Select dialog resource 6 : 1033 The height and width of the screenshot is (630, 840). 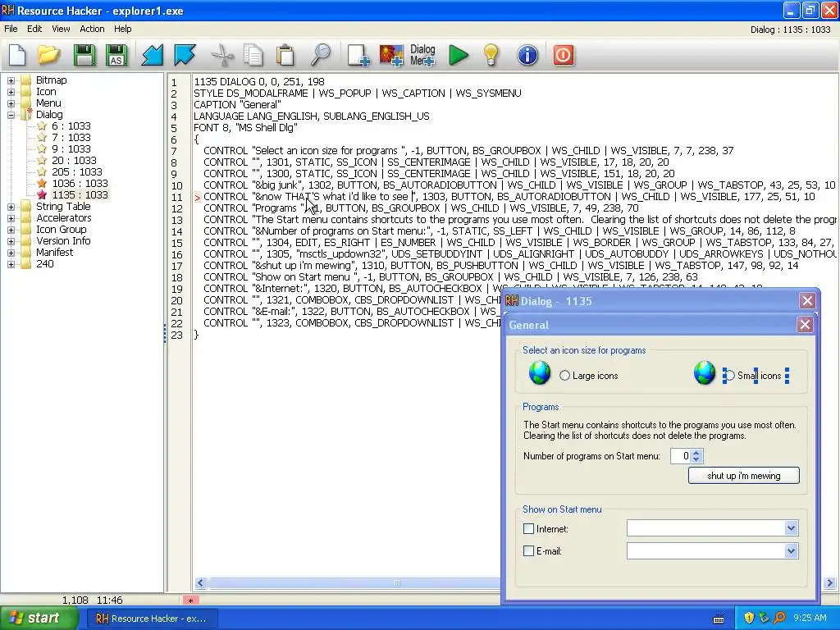[71, 126]
